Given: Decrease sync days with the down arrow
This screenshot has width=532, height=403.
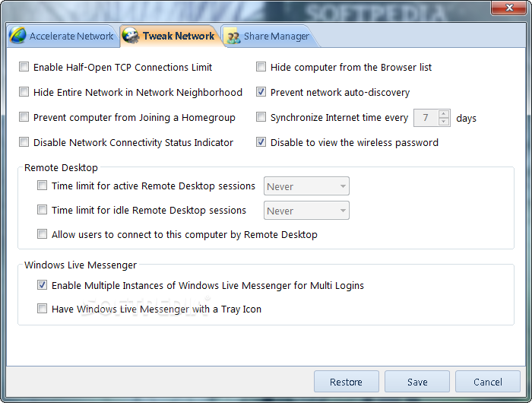Looking at the screenshot, I should [443, 122].
